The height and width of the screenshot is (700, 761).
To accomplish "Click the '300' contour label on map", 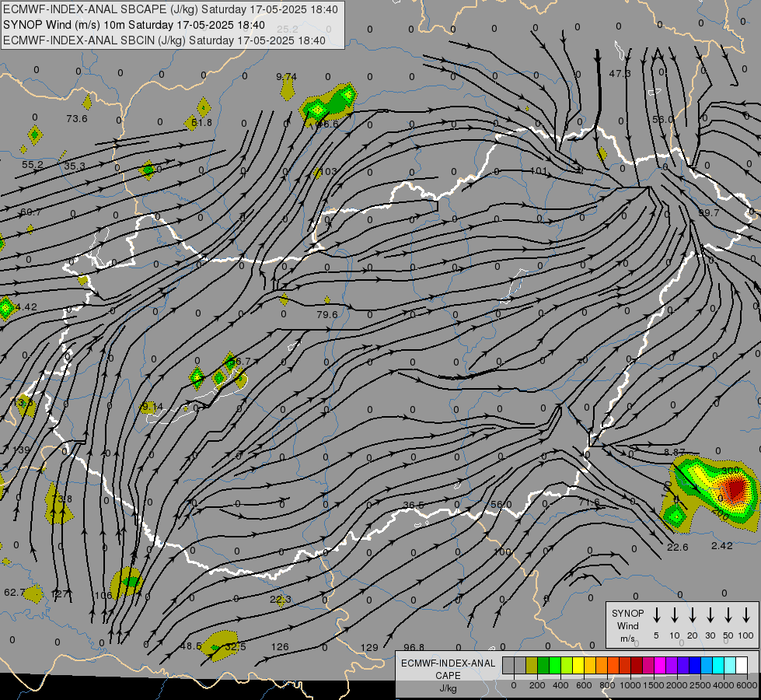I will (730, 471).
